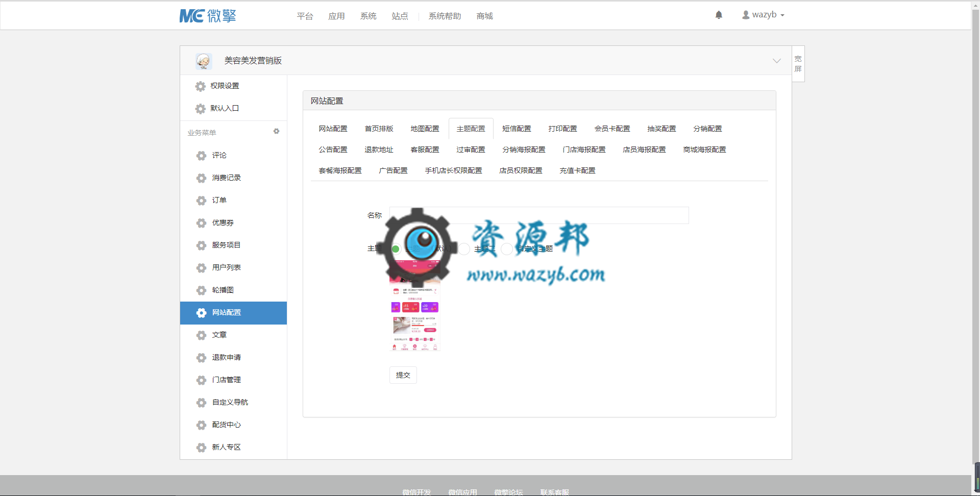Screen dimensions: 980x496
Task: Click the user avatar icon beside wazyb
Action: coord(746,15)
